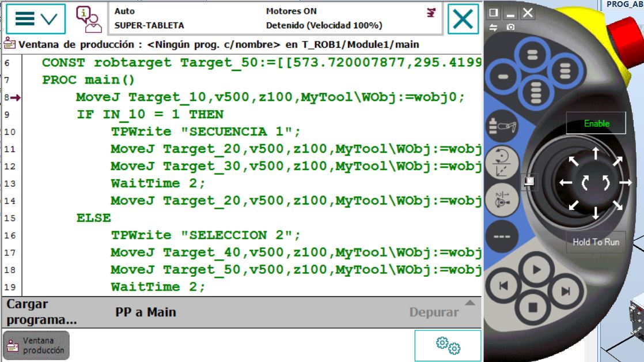Image resolution: width=644 pixels, height=362 pixels.
Task: Take screenshot with camera icon
Action: pos(510,27)
